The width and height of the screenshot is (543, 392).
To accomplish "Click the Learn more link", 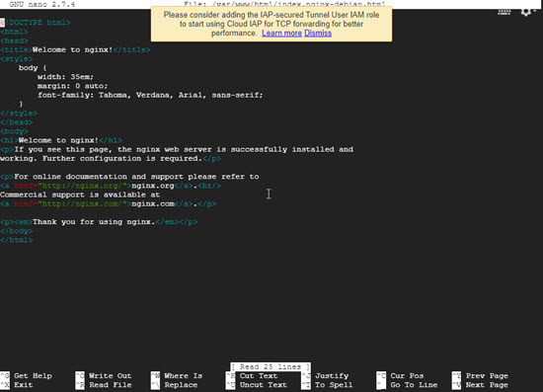I will tap(281, 34).
